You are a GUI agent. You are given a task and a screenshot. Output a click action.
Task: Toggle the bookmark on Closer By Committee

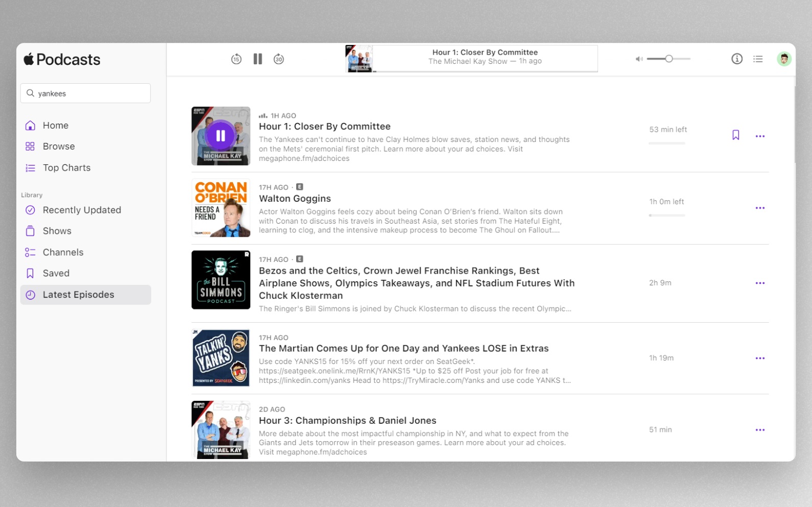(735, 135)
